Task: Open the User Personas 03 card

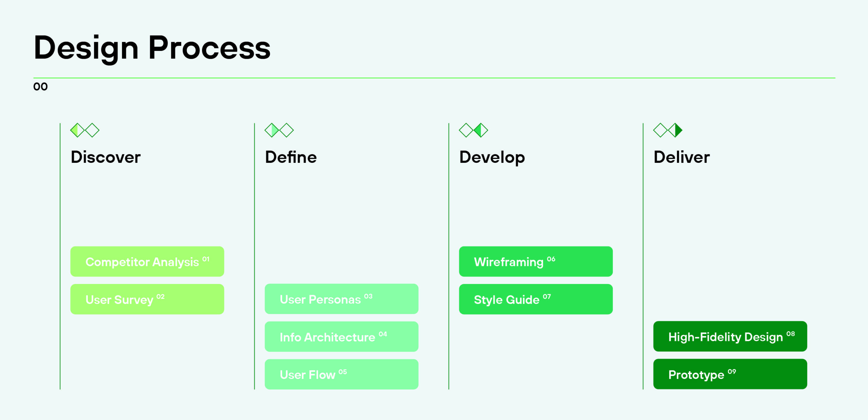Action: (x=341, y=299)
